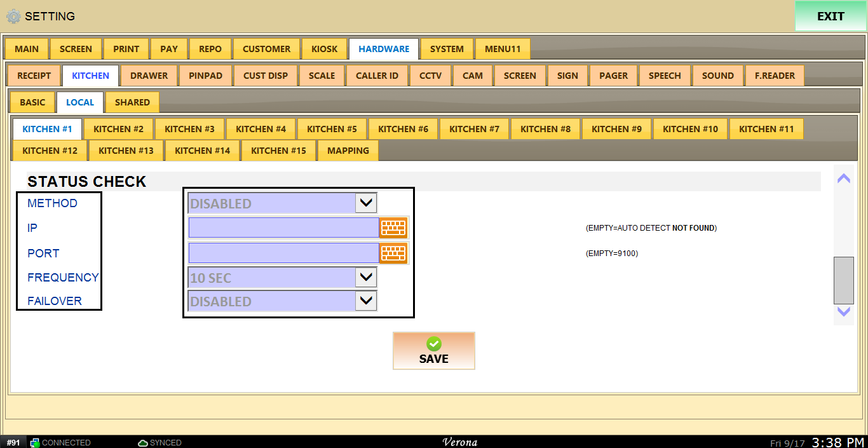Screen dimensions: 868x448
Task: Click the scroll up arrow
Action: pos(844,179)
